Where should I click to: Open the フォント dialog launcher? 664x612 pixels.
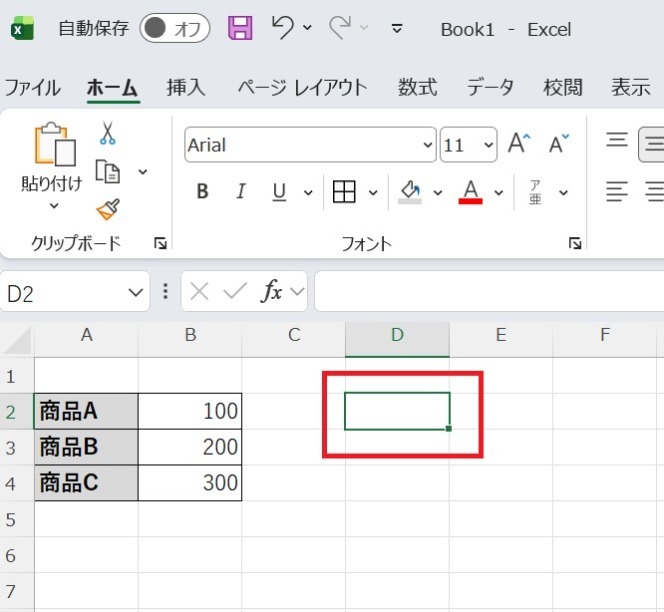575,244
